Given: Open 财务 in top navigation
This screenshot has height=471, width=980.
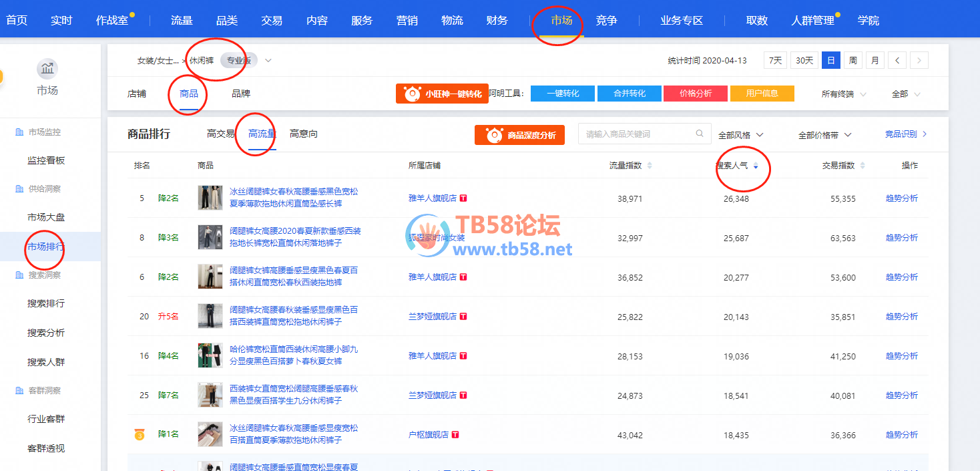Looking at the screenshot, I should [x=497, y=21].
